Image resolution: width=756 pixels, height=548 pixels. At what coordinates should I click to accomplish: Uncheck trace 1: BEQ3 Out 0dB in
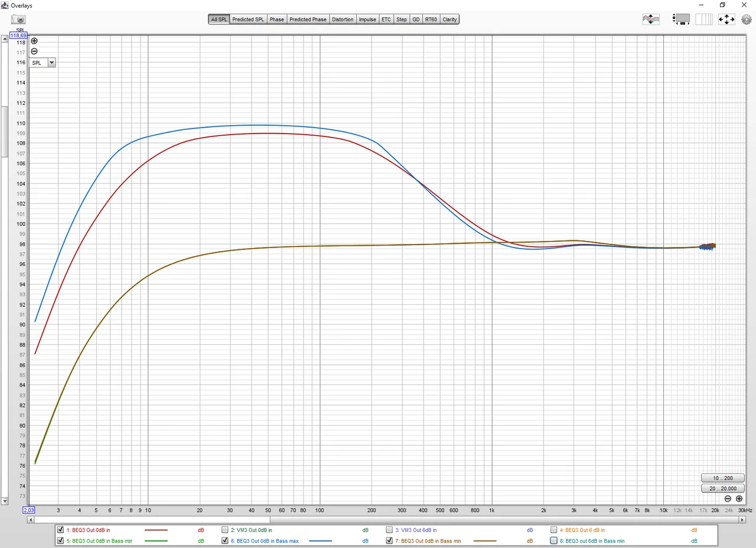tap(60, 530)
